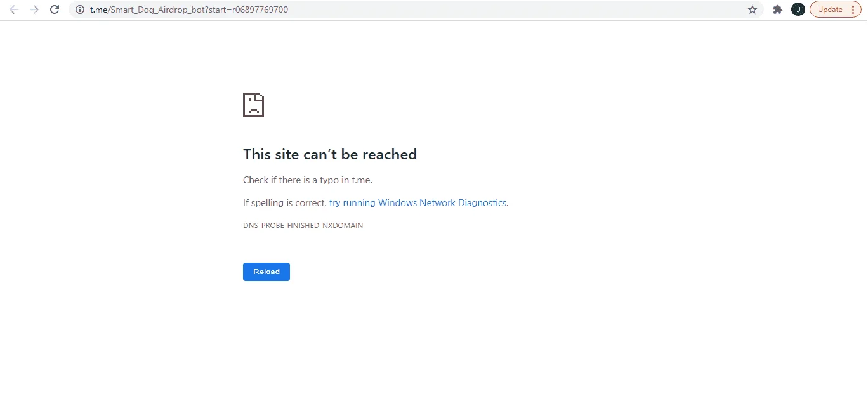Open the J profile avatar
The height and width of the screenshot is (406, 868).
point(798,10)
